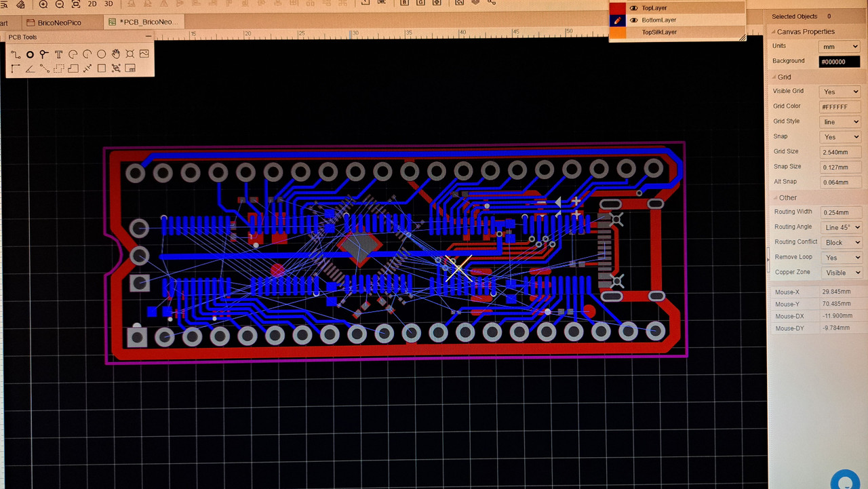Select the Via tool in PCB Tools
The width and height of the screenshot is (868, 489).
pyautogui.click(x=44, y=54)
